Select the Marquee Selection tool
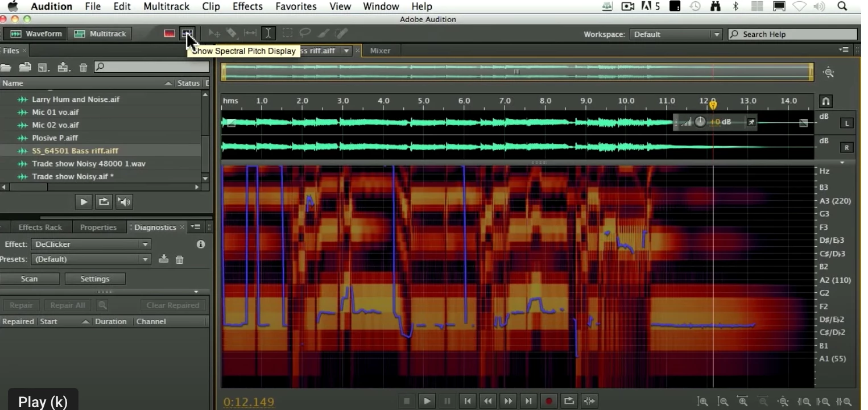 [288, 34]
